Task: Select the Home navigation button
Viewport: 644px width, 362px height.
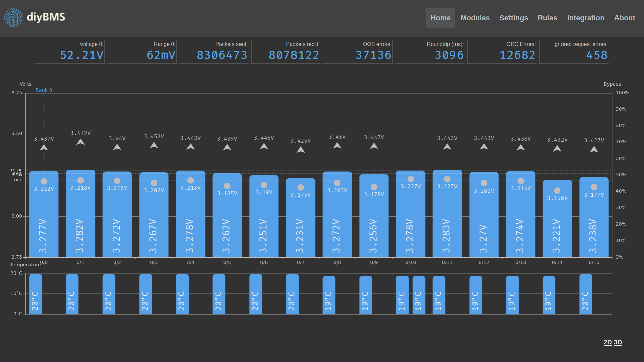Action: (x=440, y=18)
